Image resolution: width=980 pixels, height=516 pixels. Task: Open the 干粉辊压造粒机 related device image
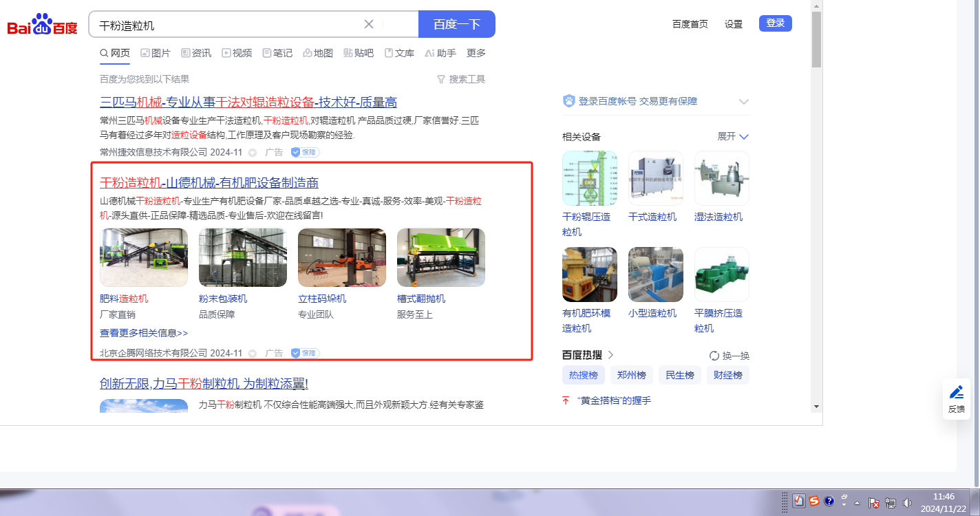[x=590, y=178]
